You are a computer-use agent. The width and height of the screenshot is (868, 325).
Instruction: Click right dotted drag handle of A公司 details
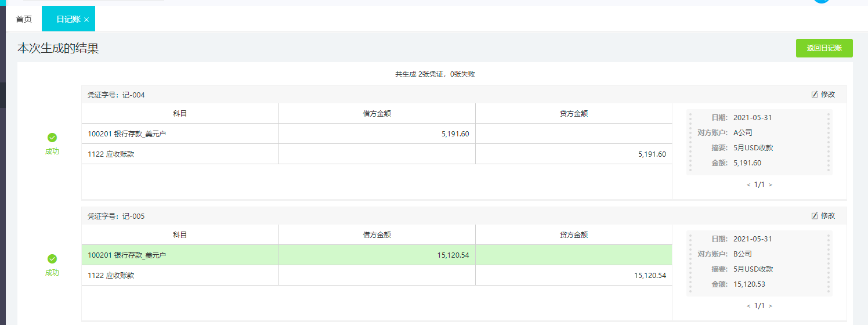coord(828,142)
